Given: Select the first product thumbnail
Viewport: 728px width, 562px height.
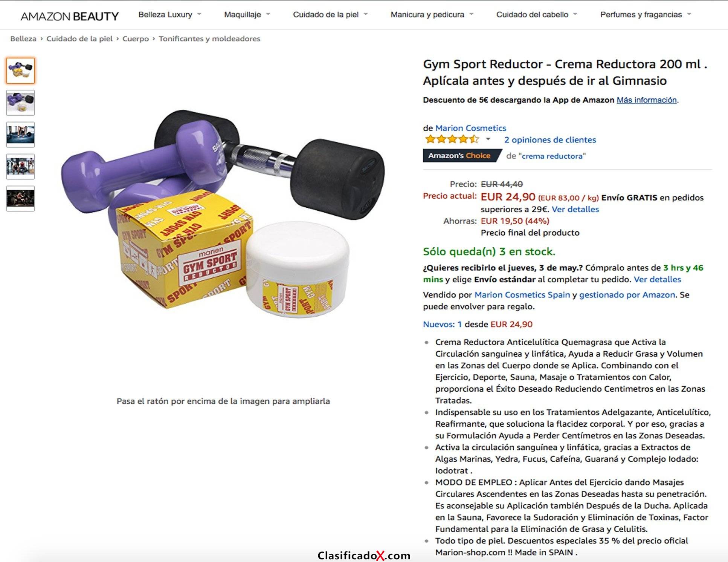Looking at the screenshot, I should coord(20,70).
